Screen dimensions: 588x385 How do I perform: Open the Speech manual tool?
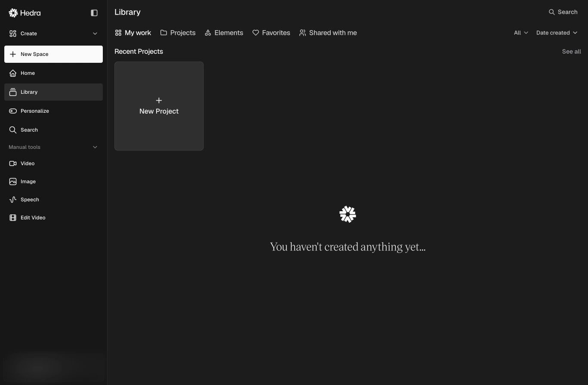[53, 200]
